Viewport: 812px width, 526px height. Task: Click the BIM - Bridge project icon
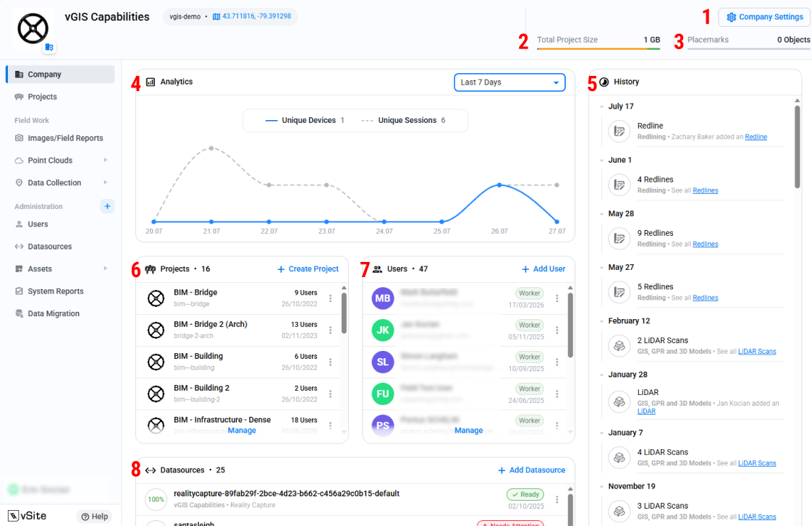[x=156, y=298]
